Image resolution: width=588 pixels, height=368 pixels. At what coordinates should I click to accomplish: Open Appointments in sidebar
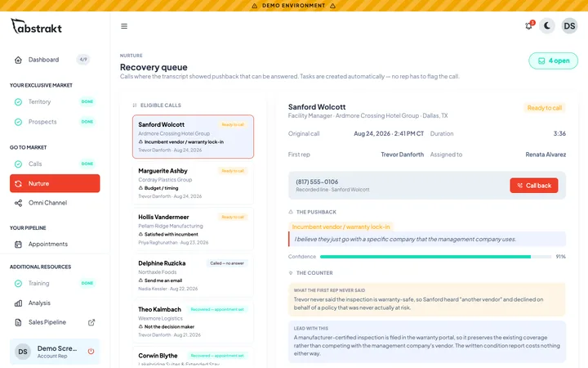tap(55, 244)
